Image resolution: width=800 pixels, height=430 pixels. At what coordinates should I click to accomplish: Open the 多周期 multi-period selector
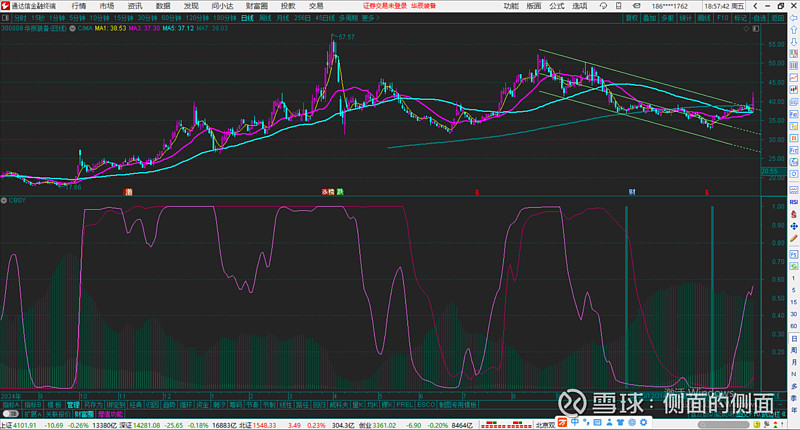(x=348, y=18)
